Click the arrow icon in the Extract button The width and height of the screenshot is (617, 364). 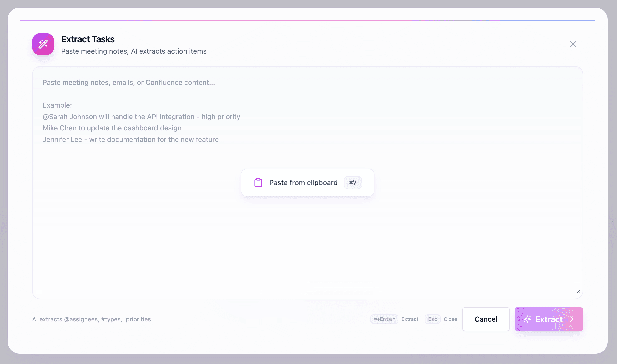tap(571, 319)
